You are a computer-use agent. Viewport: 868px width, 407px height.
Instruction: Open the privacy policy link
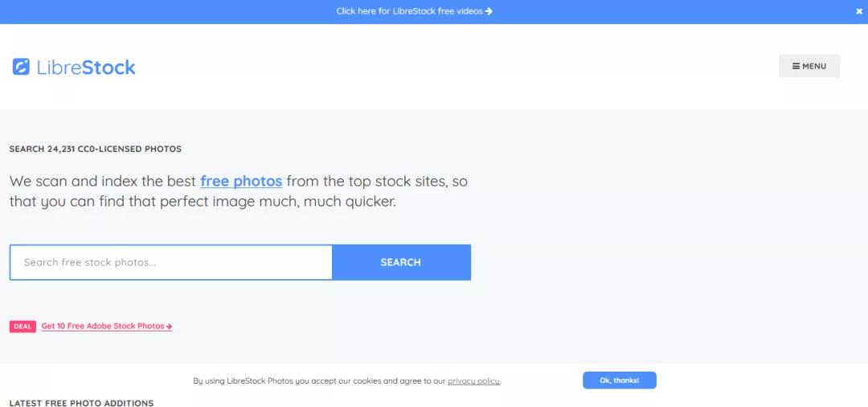coord(474,381)
